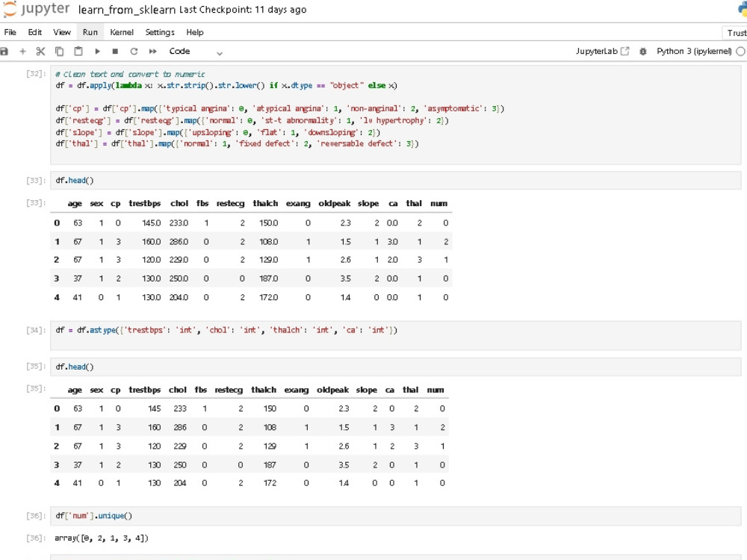747x560 pixels.
Task: Insert a new cell with the plus icon
Action: coord(22,52)
